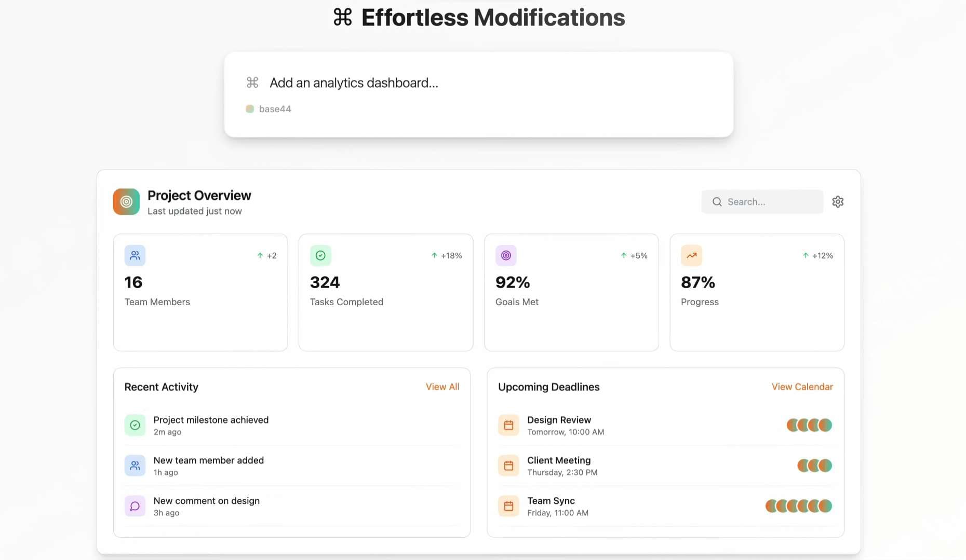Open the View Calendar link
Screen dimensions: 966x560
802,387
